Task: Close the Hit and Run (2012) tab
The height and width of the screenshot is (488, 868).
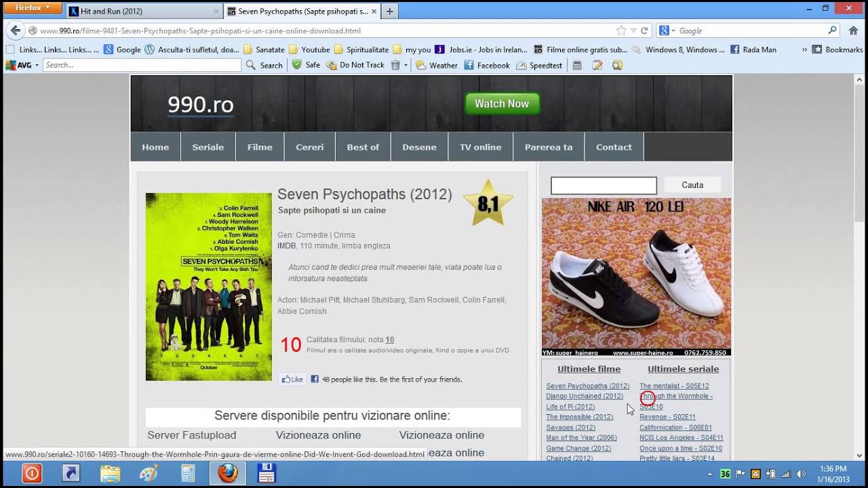Action: [x=217, y=12]
